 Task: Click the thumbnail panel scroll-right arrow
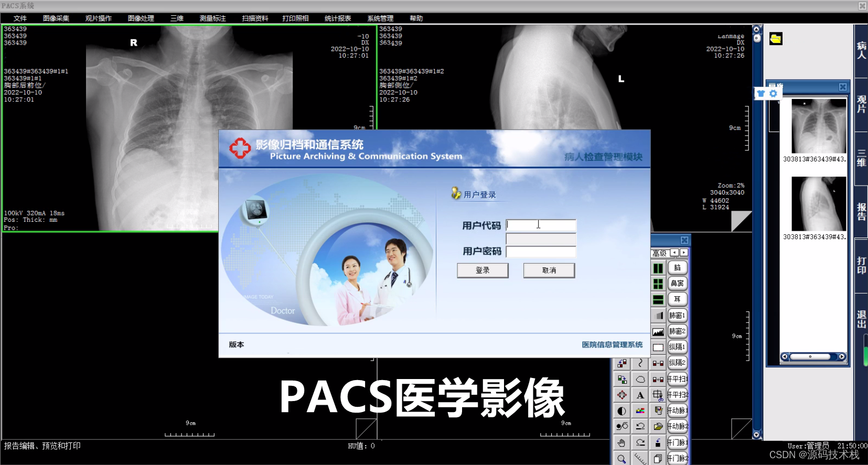coord(842,356)
